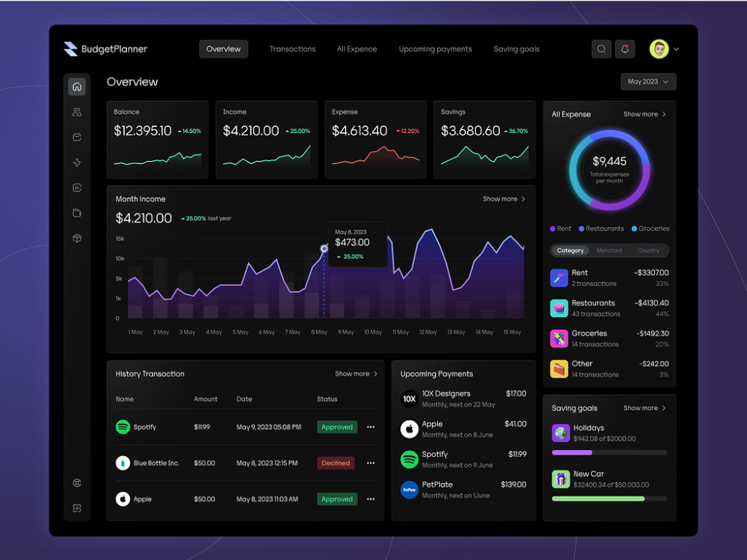Click the bottom settings sidebar icon
This screenshot has height=560, width=747.
click(77, 508)
